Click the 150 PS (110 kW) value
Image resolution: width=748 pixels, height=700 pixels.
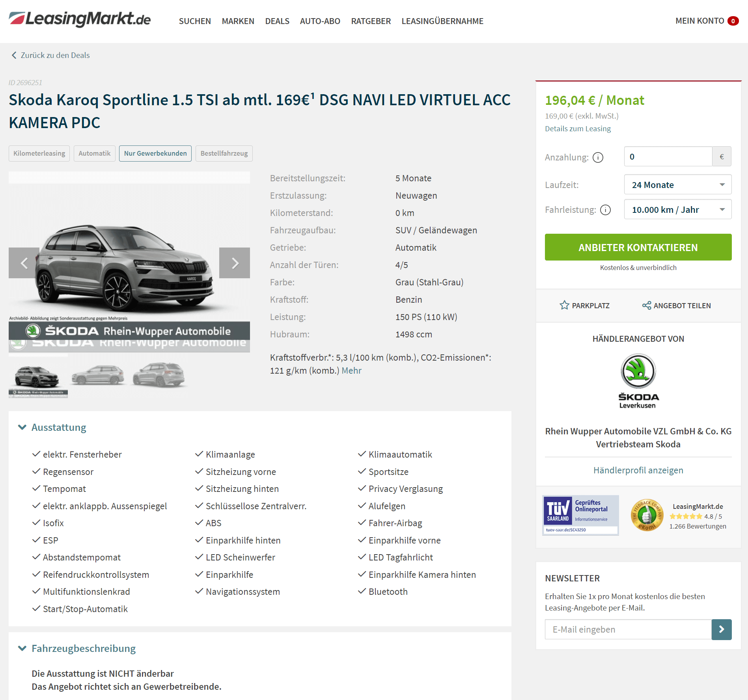(x=426, y=317)
